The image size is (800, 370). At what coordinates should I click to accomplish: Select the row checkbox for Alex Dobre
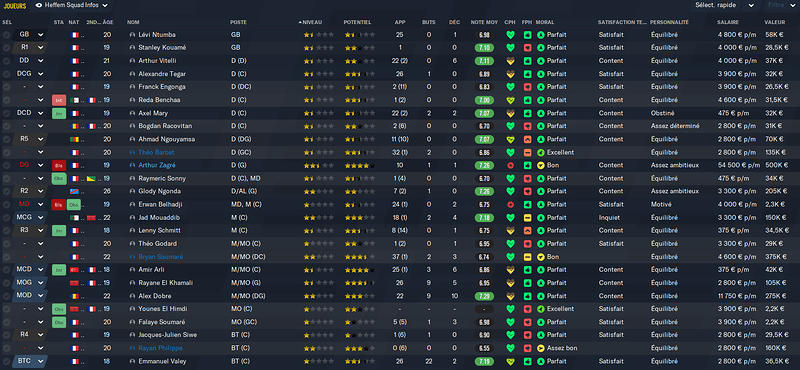pyautogui.click(x=6, y=296)
